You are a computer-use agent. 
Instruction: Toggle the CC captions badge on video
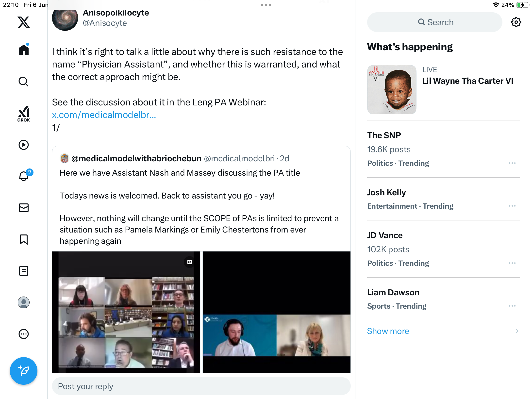pos(190,262)
